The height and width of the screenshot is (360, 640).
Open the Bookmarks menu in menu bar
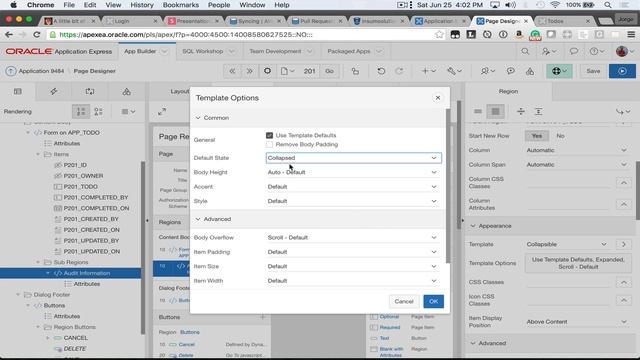click(x=180, y=5)
